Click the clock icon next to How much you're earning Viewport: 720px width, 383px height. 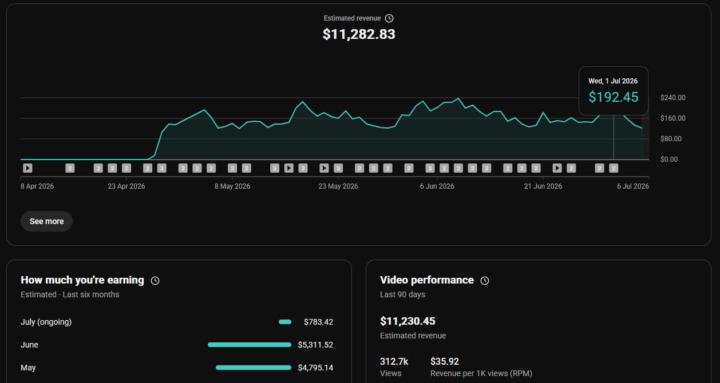point(155,281)
